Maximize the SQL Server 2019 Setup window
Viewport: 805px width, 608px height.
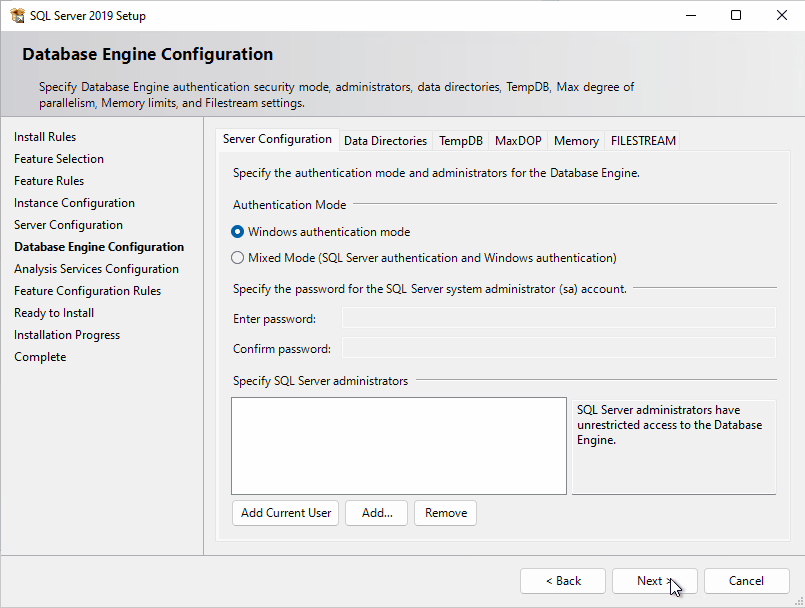click(x=736, y=15)
